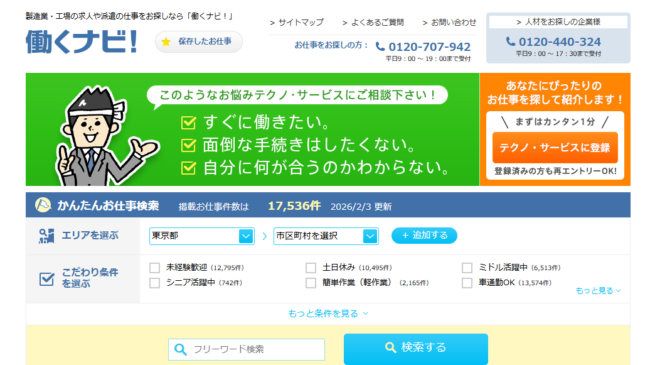The width and height of the screenshot is (650, 365).
Task: Check the 車通勤OK checkbox
Action: point(467,283)
